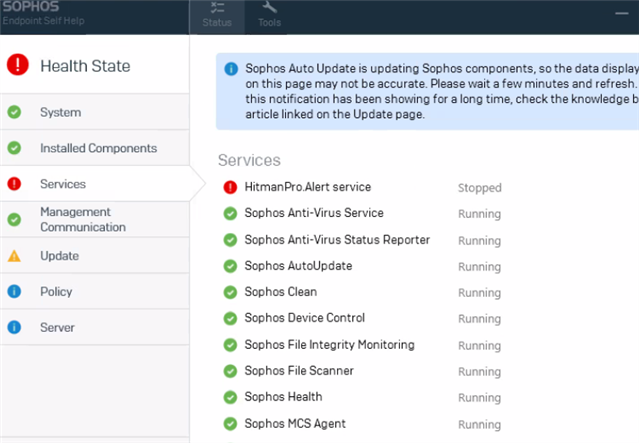The image size is (639, 443).
Task: Click the Sophos Endpoint Self Help logo
Action: (x=43, y=13)
